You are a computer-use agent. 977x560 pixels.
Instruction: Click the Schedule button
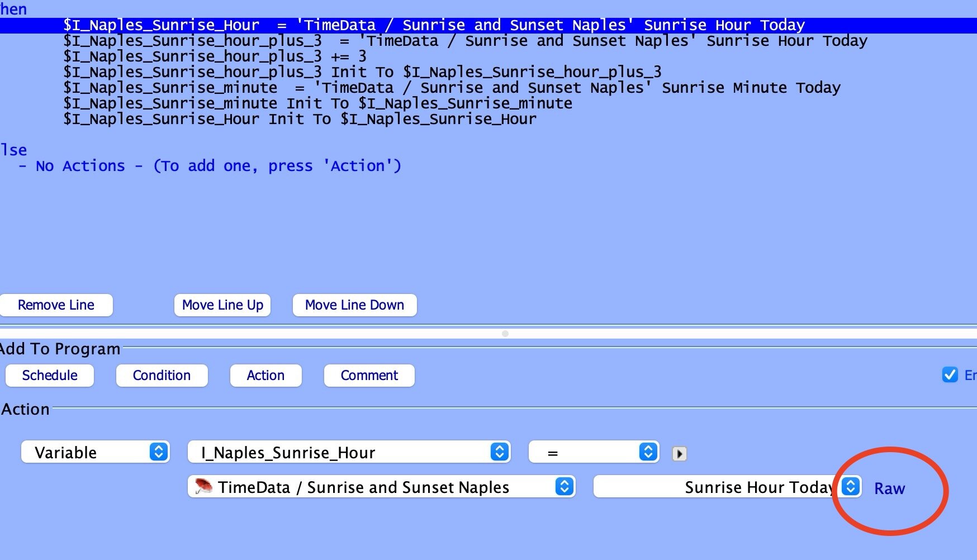50,376
